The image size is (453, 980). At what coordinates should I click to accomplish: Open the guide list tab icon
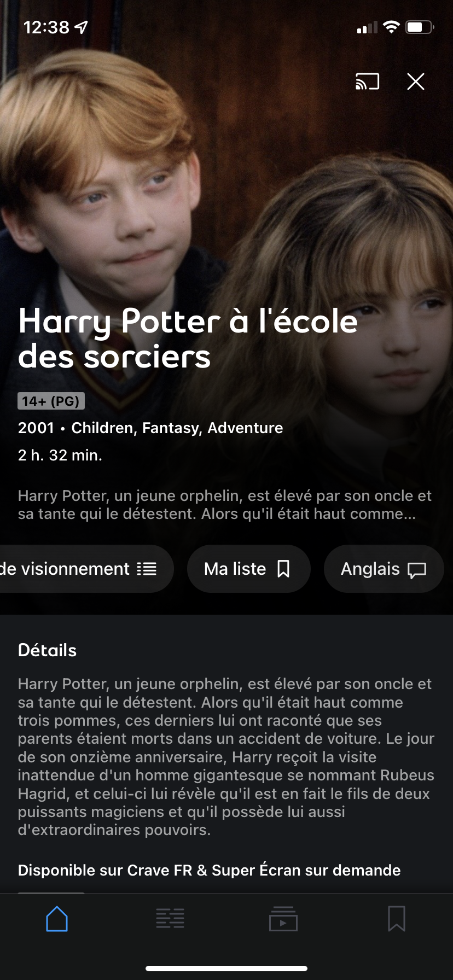[170, 918]
